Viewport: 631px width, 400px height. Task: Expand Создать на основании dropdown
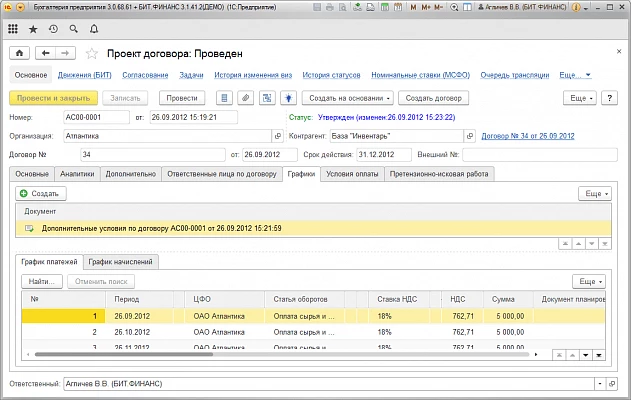point(347,98)
